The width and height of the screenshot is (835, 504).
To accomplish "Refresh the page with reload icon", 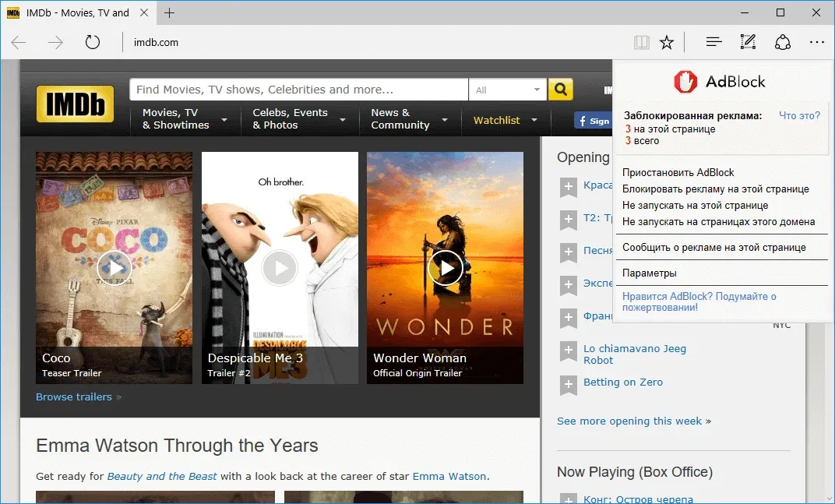I will click(x=93, y=42).
